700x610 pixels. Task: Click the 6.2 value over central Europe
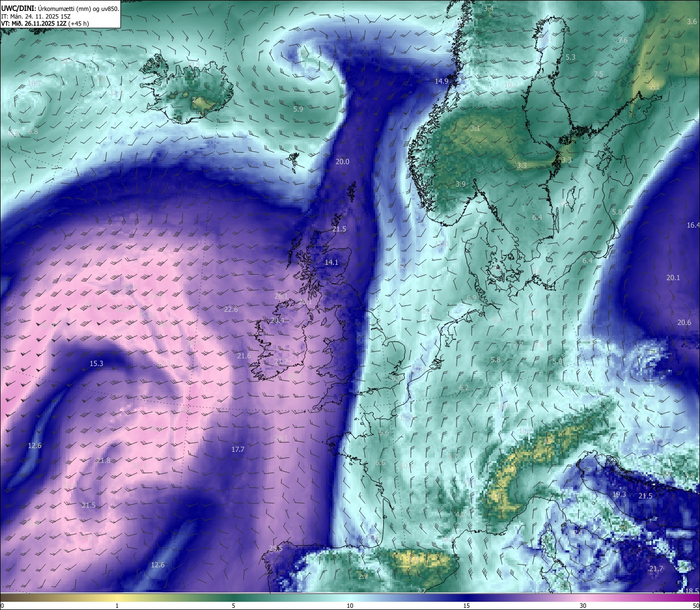point(464,387)
